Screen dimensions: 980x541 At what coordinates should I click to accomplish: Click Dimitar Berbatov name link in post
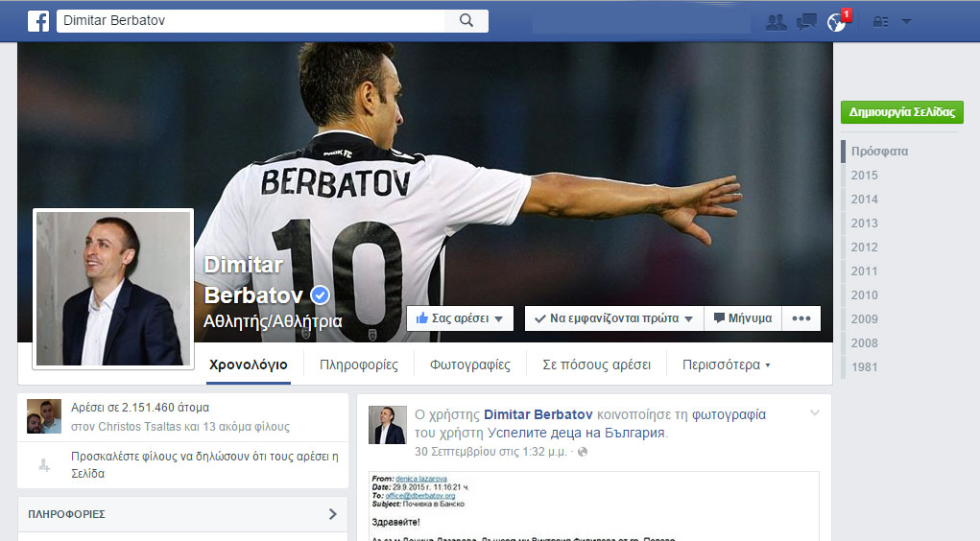coord(538,414)
